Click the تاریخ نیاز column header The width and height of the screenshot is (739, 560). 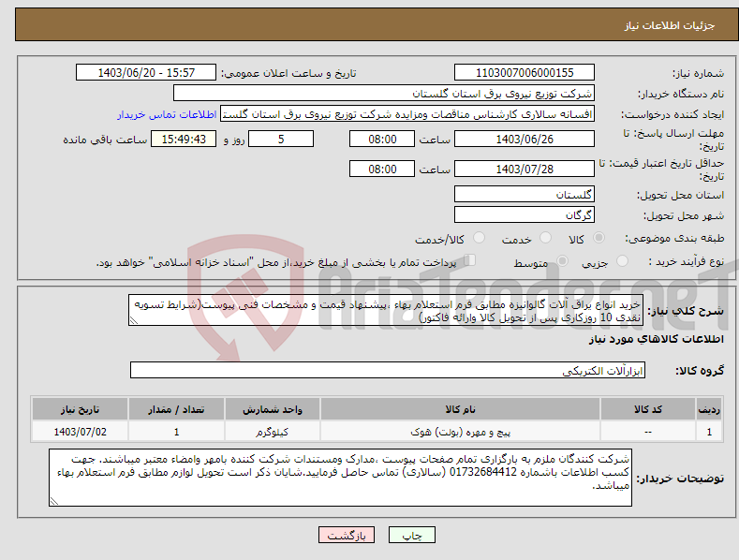click(x=80, y=409)
